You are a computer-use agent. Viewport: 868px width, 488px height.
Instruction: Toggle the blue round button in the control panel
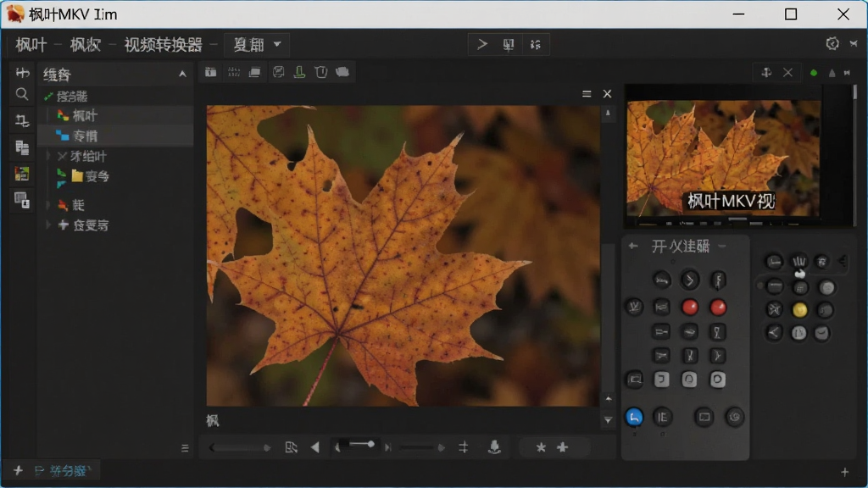click(634, 417)
